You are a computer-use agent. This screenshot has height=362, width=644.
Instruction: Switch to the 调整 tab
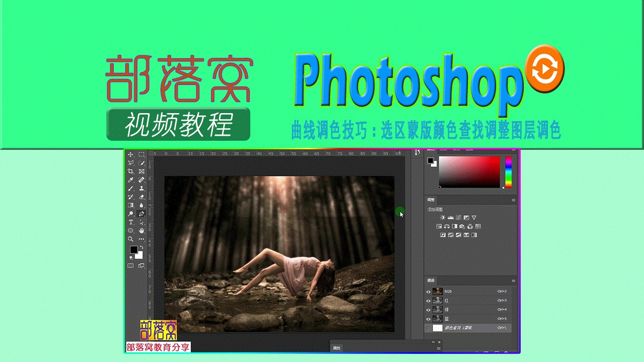[431, 200]
